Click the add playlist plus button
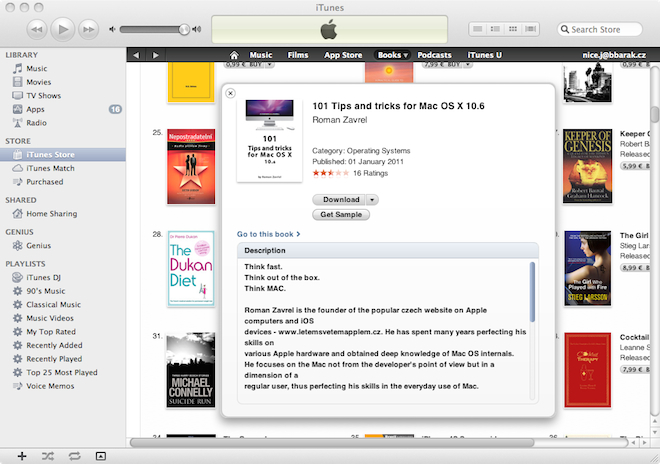The height and width of the screenshot is (464, 660). [22, 456]
